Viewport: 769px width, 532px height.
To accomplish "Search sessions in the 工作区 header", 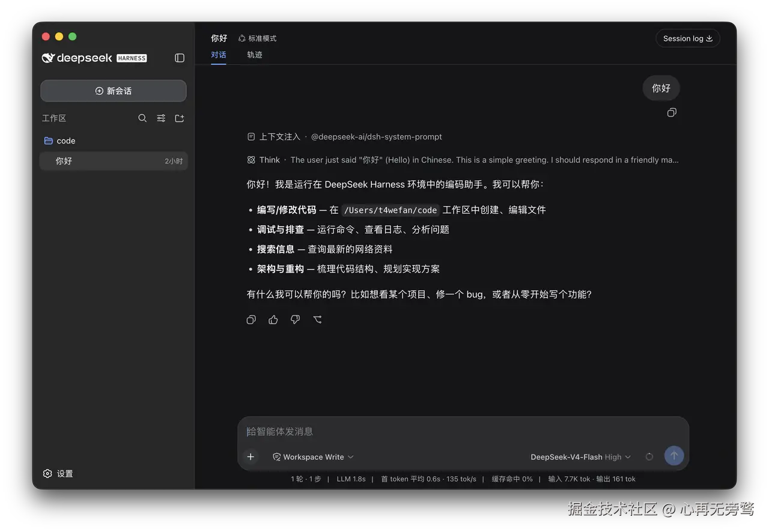I will pyautogui.click(x=142, y=118).
